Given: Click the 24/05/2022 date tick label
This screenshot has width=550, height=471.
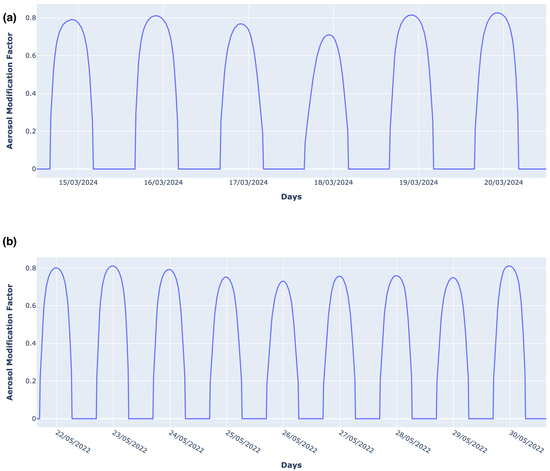Looking at the screenshot, I should 186,442.
